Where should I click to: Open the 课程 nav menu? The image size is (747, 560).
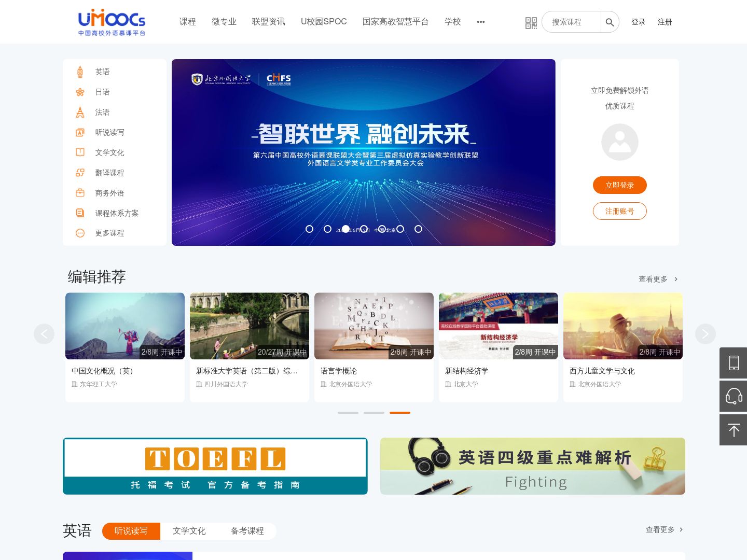coord(188,22)
